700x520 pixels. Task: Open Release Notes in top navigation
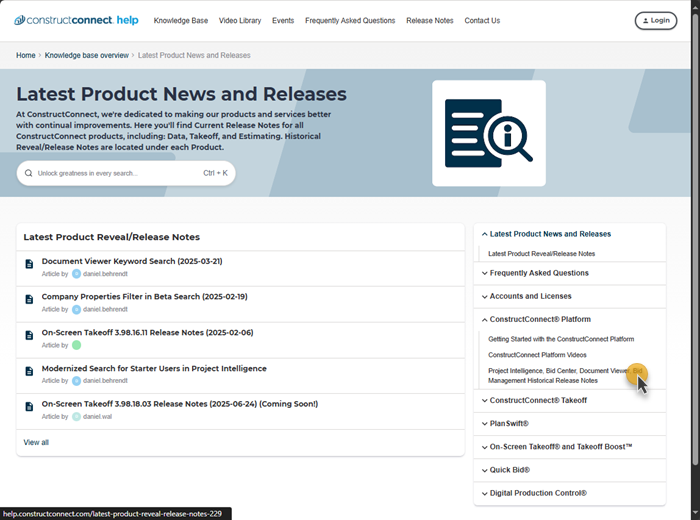point(429,21)
